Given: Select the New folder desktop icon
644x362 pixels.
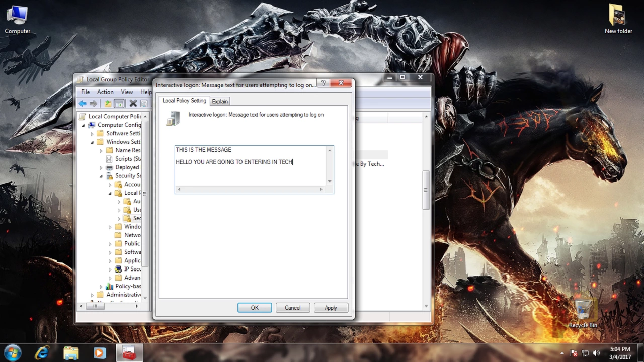Looking at the screenshot, I should 618,20.
